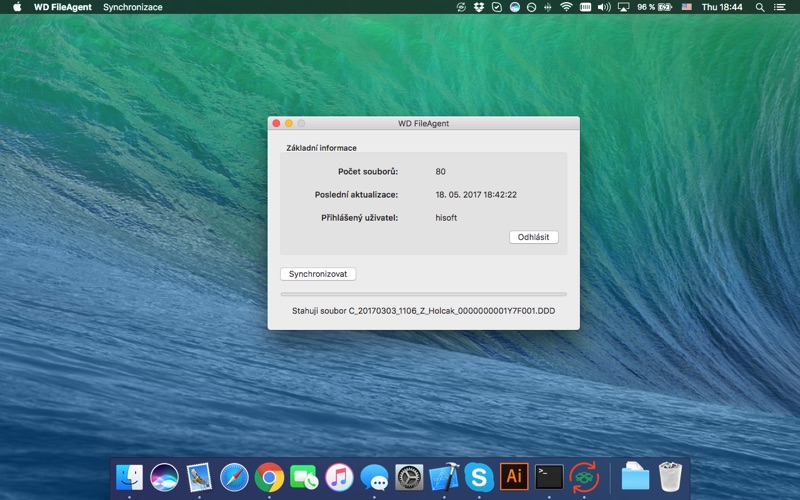Open the WD FileAgent application menu
Screen dimensions: 800x500
point(63,7)
